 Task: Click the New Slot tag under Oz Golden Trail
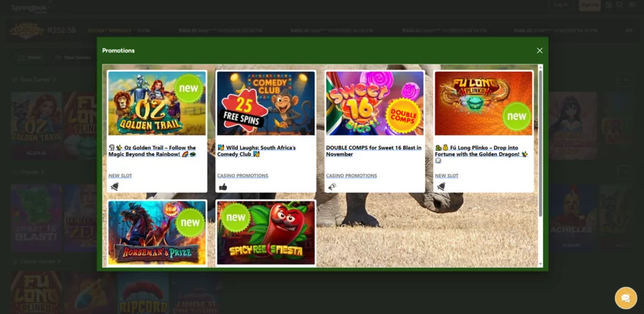tap(120, 176)
